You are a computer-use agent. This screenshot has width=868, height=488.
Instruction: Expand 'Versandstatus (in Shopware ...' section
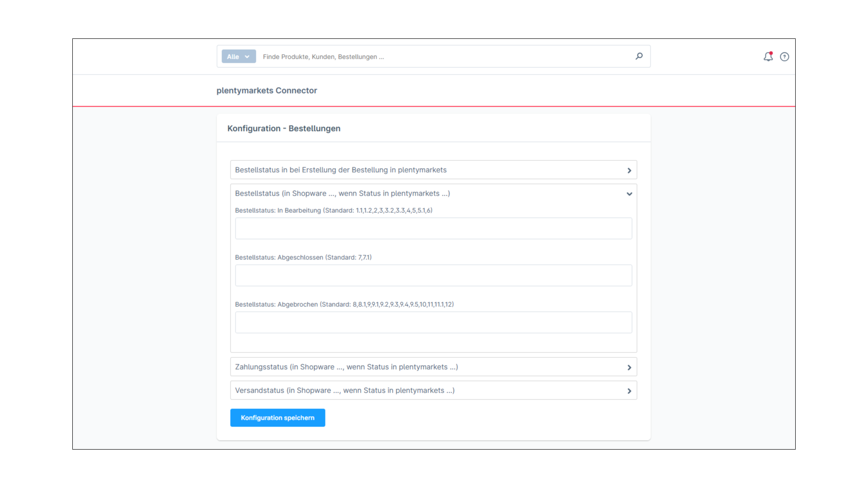coord(434,390)
